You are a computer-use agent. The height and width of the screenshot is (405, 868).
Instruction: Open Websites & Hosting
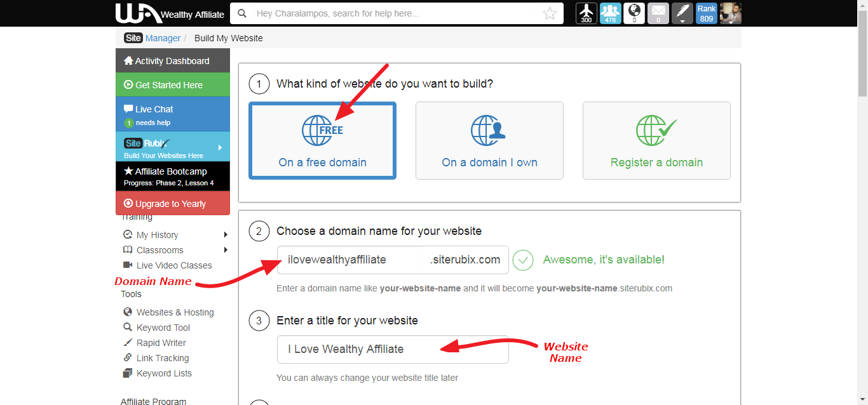[175, 312]
